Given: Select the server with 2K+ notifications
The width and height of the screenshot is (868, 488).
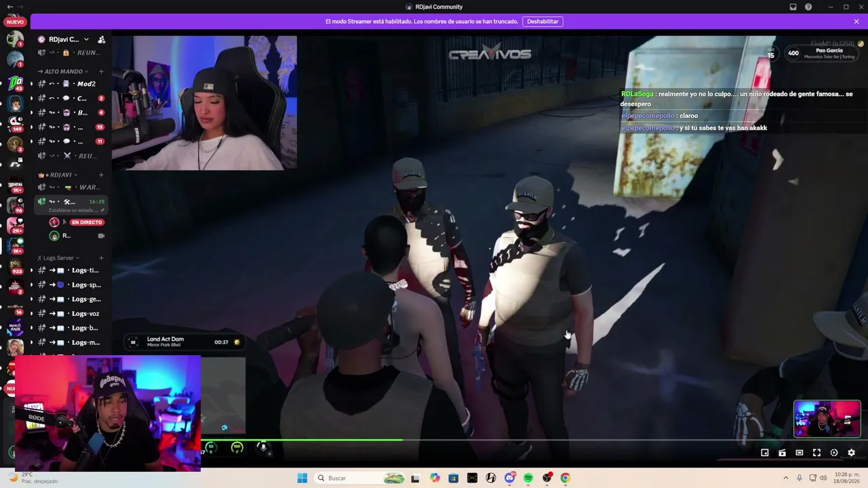Looking at the screenshot, I should point(15,225).
